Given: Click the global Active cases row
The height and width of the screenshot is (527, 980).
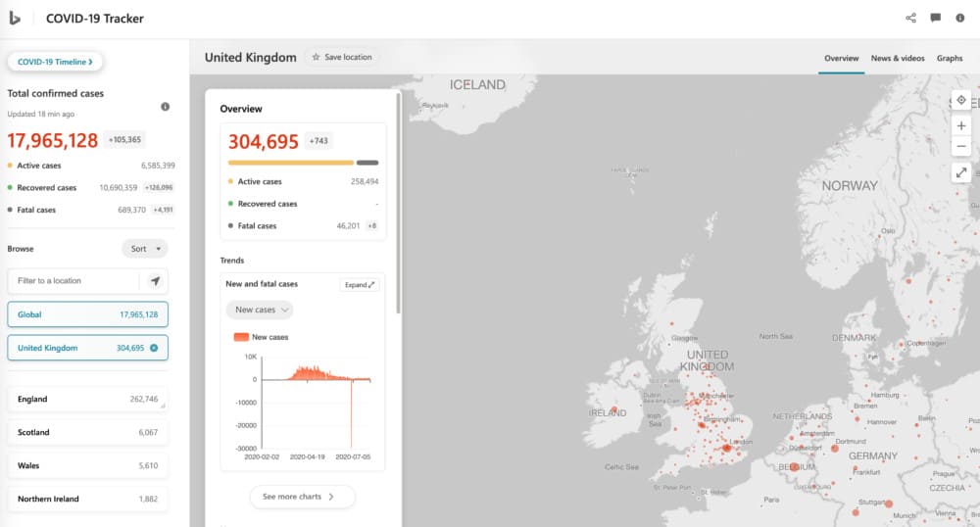Looking at the screenshot, I should (x=90, y=166).
